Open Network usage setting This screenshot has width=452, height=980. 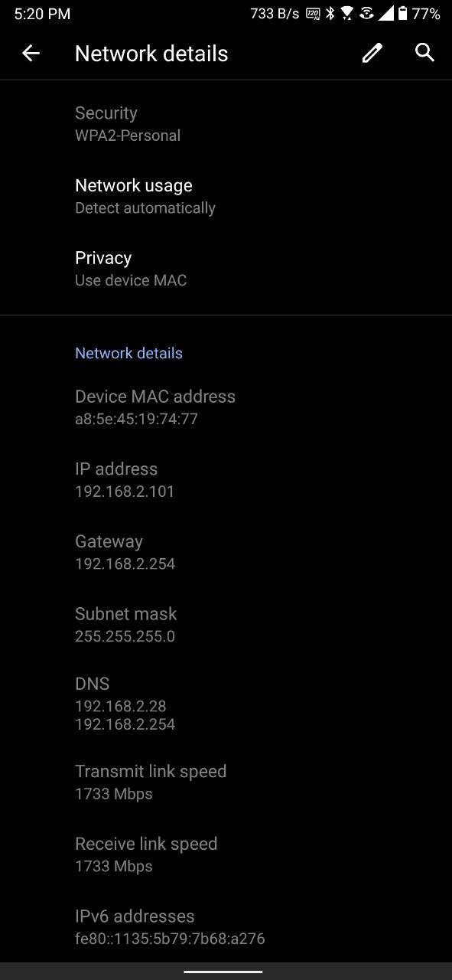(x=226, y=197)
